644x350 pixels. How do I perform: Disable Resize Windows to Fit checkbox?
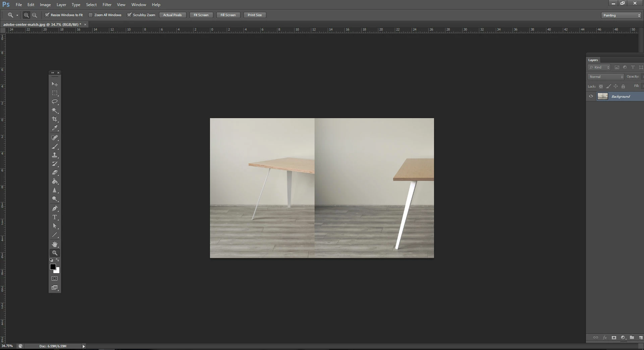[x=47, y=15]
